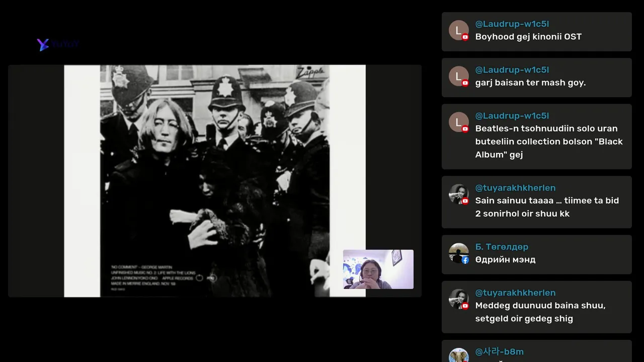Click YouTube badge on 'Boyhood gej kinonii OST' avatar
644x362 pixels.
coord(465,37)
